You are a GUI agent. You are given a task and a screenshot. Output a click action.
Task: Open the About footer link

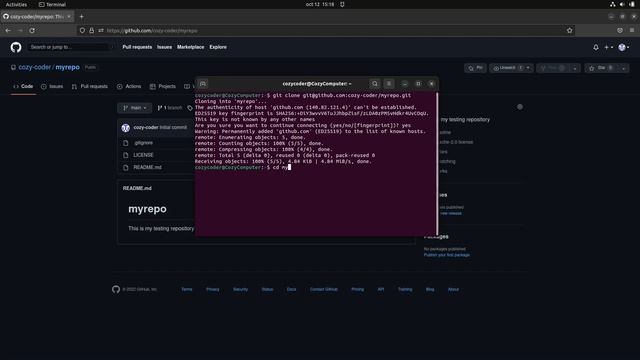453,289
